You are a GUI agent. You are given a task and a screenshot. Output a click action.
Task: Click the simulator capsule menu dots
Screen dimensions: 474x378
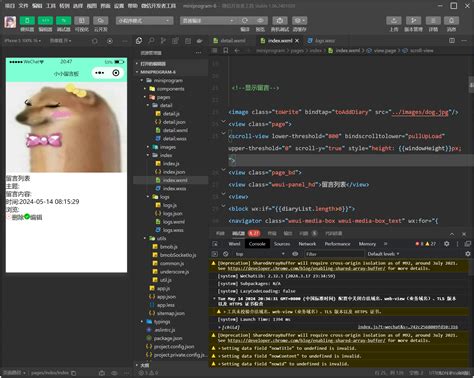tap(99, 73)
